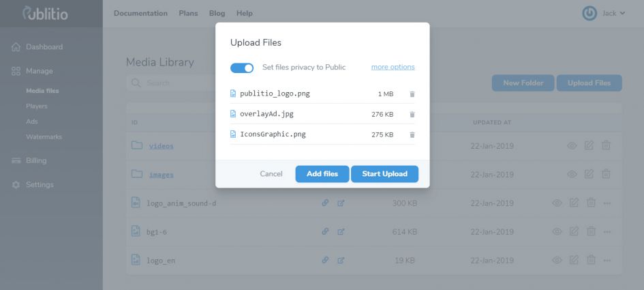Viewport: 644px width, 290px height.
Task: Edit icon for the videos folder
Action: 589,145
